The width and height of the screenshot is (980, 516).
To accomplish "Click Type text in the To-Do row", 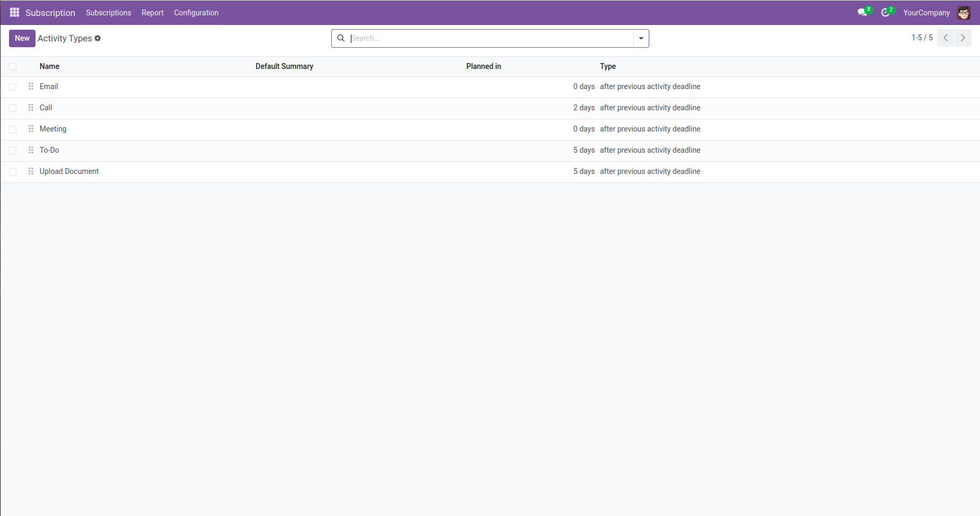I will (x=650, y=150).
